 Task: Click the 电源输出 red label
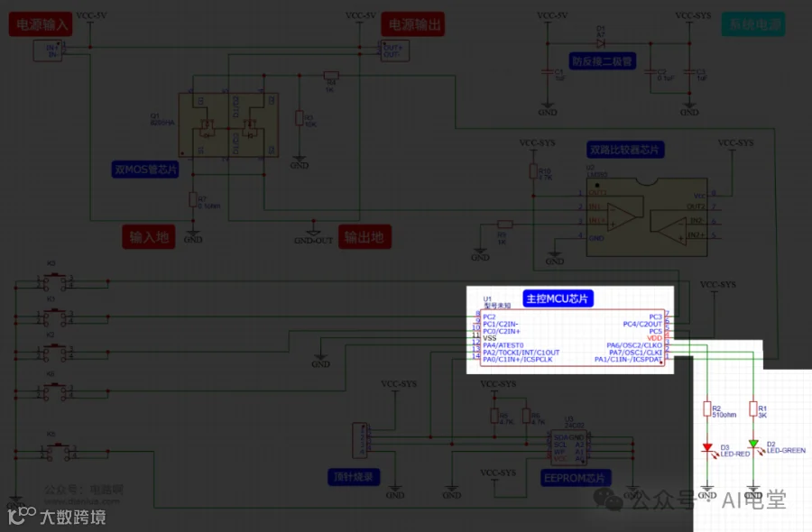[413, 24]
